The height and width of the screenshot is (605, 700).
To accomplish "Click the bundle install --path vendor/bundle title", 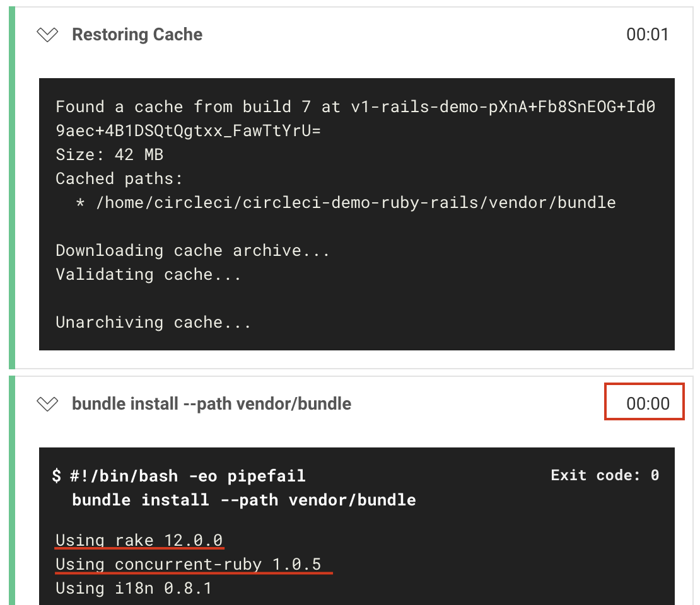I will 212,404.
